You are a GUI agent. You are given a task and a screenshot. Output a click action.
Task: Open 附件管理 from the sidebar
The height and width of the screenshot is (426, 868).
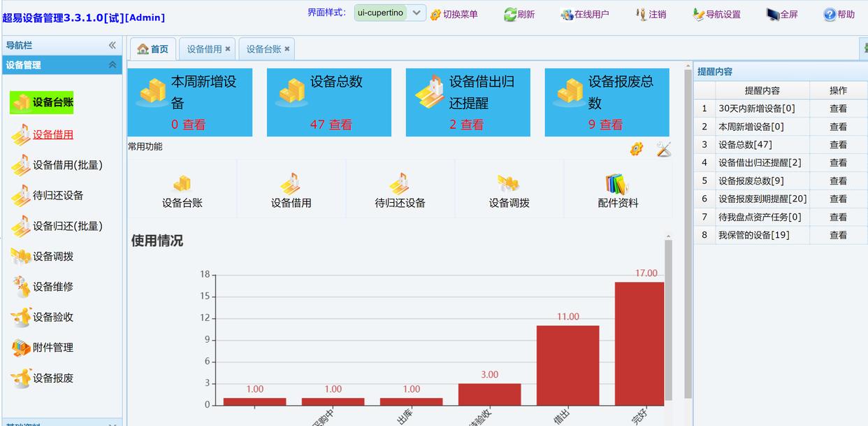[52, 348]
